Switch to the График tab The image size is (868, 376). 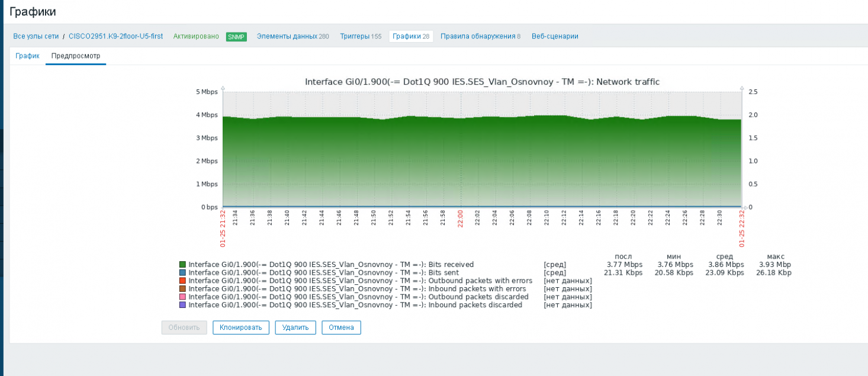coord(27,56)
